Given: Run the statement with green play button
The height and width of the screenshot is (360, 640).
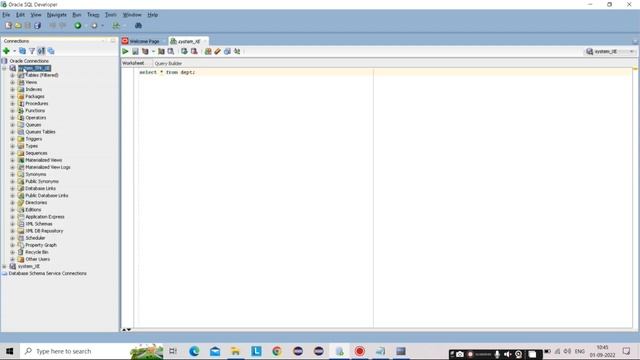Looking at the screenshot, I should click(125, 51).
